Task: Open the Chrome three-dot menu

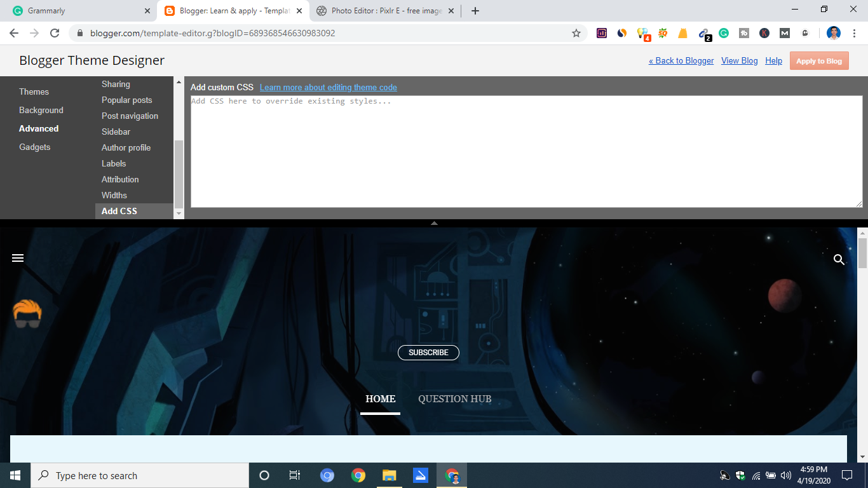Action: (x=854, y=33)
